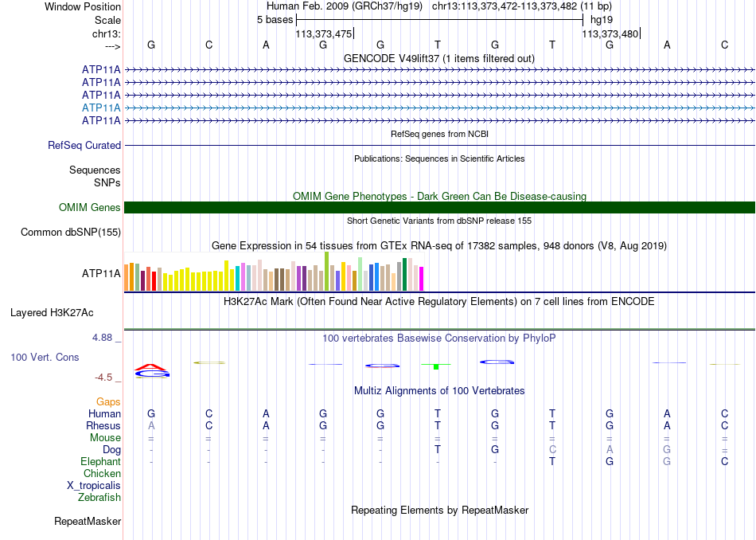Click the magenta last bar in GTEx chart
The height and width of the screenshot is (540, 756).
422,279
